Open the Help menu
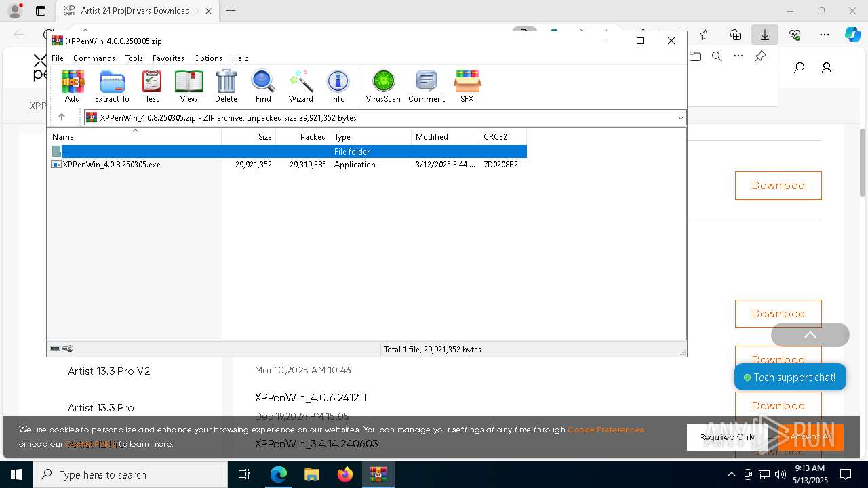The width and height of the screenshot is (868, 488). (x=240, y=58)
